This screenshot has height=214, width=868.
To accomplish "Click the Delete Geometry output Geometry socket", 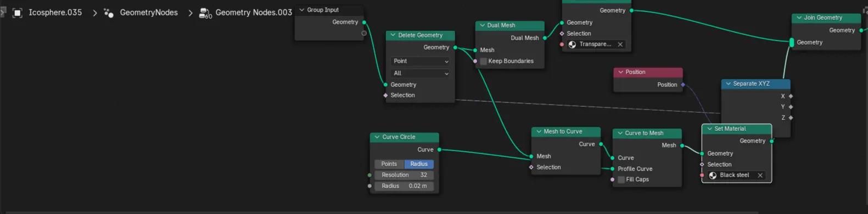I will click(x=455, y=47).
